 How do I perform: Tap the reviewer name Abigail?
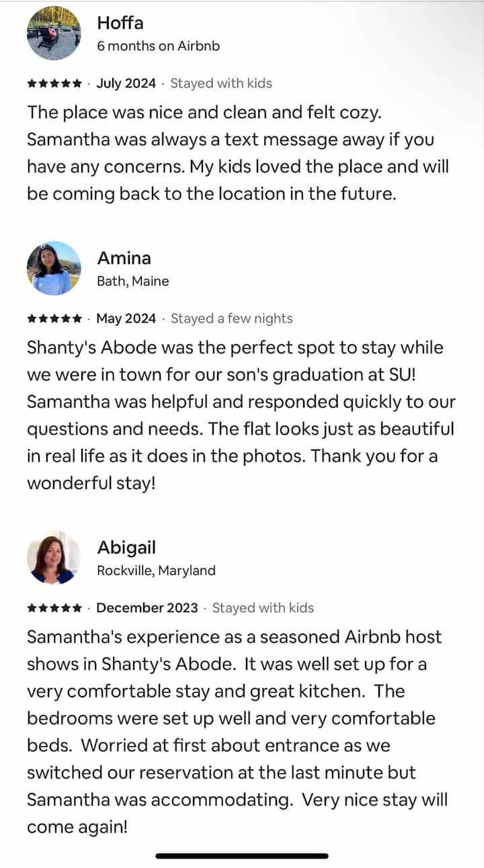pos(126,548)
